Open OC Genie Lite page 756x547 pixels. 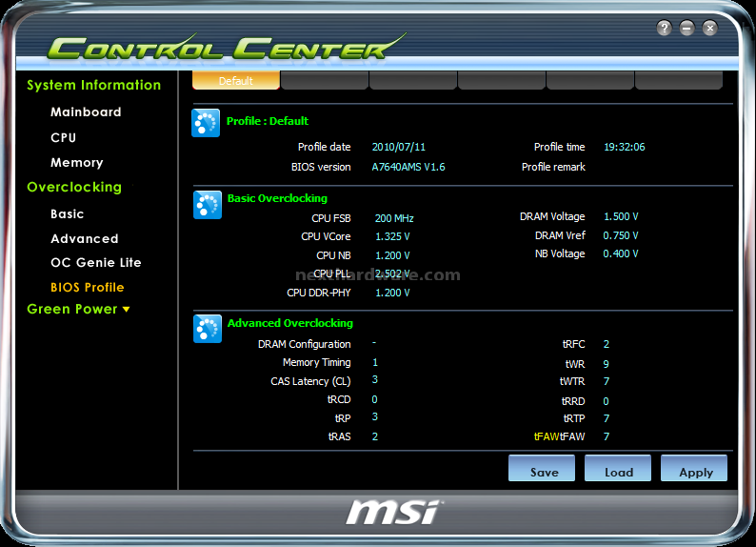pos(96,262)
